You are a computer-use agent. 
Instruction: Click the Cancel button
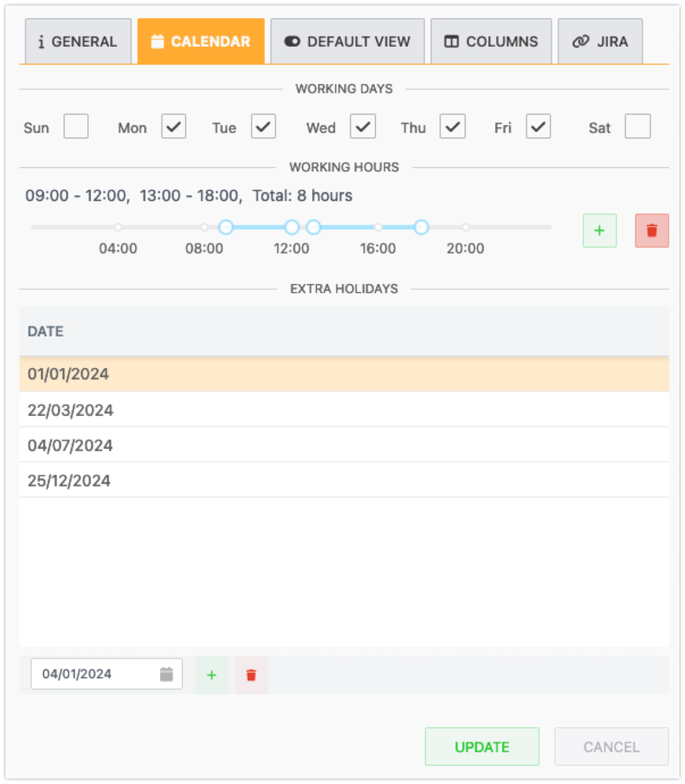pos(611,746)
